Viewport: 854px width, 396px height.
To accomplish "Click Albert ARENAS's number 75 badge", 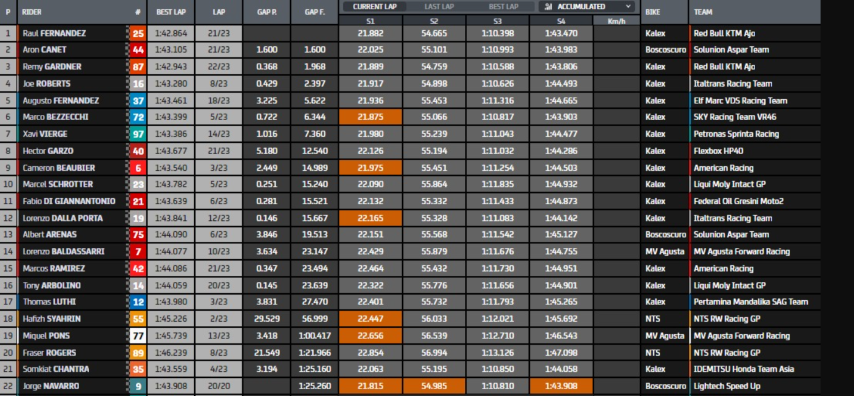I will tap(138, 235).
